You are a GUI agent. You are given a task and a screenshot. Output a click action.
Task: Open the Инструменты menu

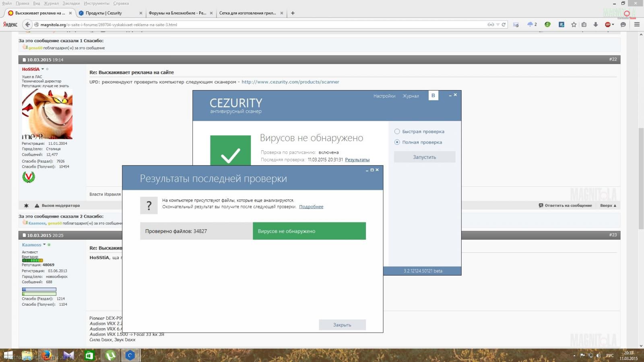pyautogui.click(x=97, y=3)
